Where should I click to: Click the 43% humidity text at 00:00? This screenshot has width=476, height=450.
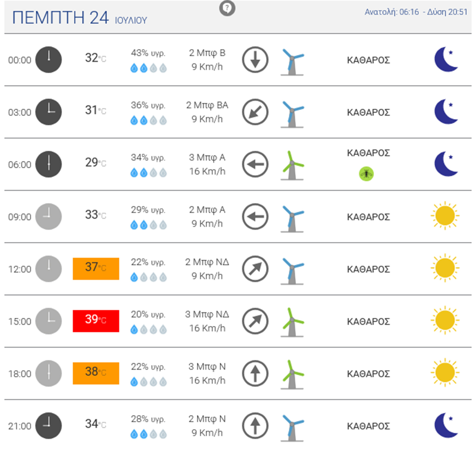(148, 53)
